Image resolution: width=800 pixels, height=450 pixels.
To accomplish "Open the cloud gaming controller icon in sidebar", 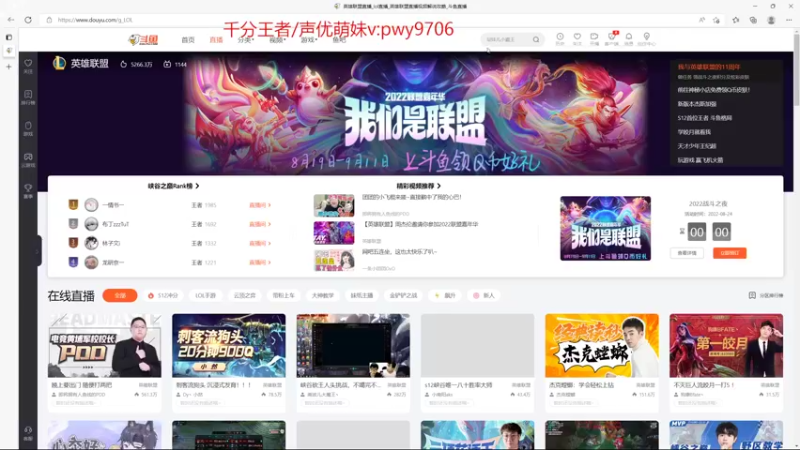I will [x=28, y=157].
